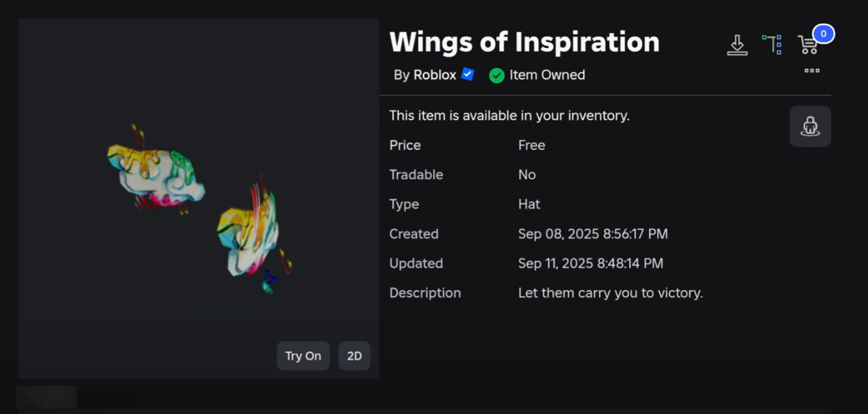The width and height of the screenshot is (868, 414).
Task: Click the Item Owned label
Action: pyautogui.click(x=547, y=75)
